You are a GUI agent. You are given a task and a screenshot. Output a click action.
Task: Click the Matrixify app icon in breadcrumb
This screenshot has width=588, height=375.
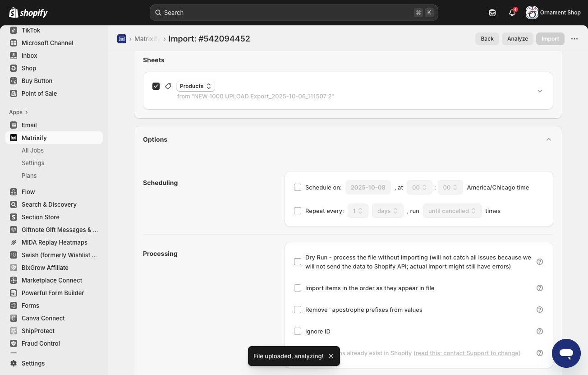pyautogui.click(x=122, y=39)
